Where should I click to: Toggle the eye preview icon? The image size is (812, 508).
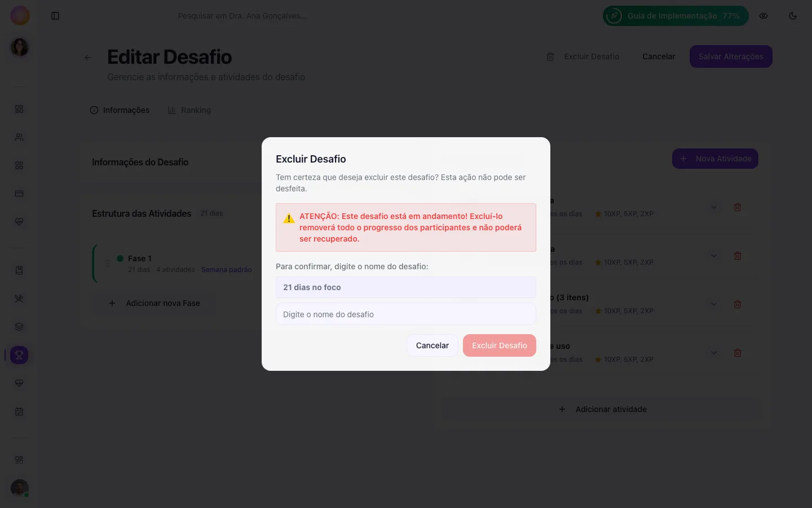coord(764,16)
